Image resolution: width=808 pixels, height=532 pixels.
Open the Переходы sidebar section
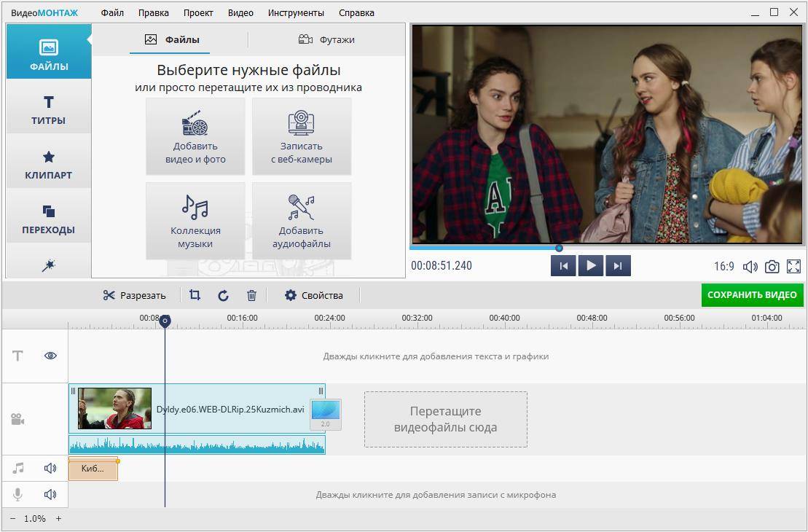click(x=48, y=216)
